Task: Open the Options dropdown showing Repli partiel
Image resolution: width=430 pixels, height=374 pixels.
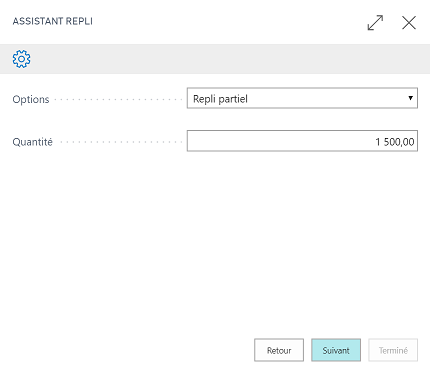Action: coord(302,98)
